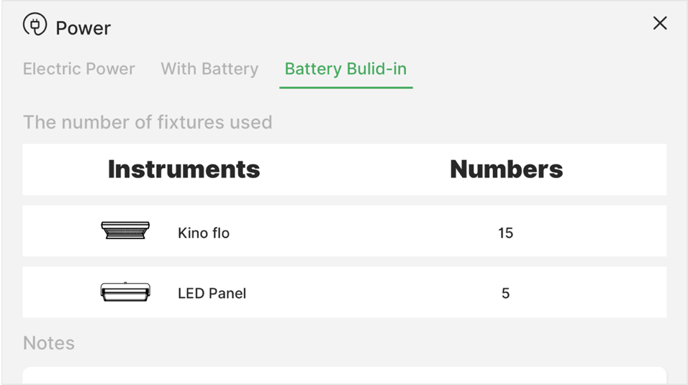Click the green underline of active tab
Image resolution: width=688 pixels, height=385 pixels.
(x=346, y=87)
